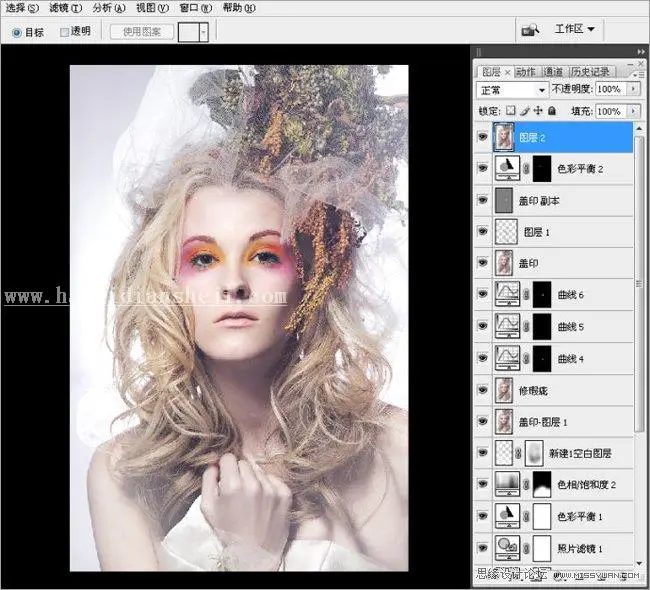Viewport: 650px width, 590px height.
Task: Switch to the 图层 tab
Action: [x=492, y=72]
